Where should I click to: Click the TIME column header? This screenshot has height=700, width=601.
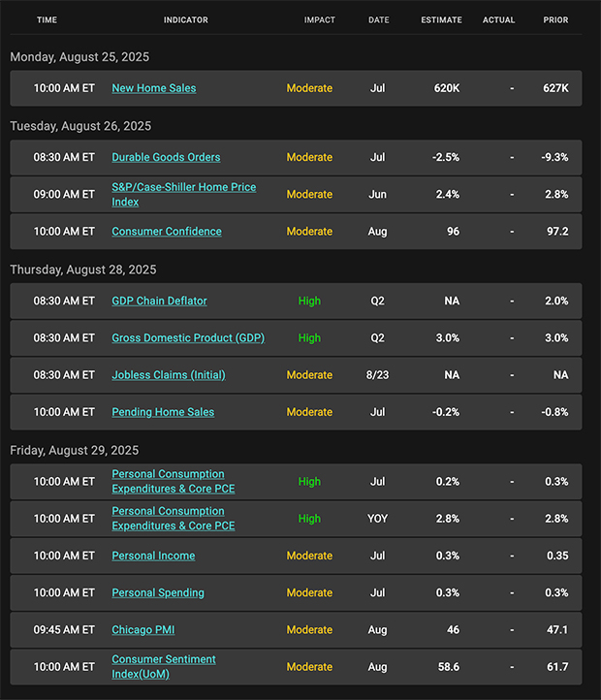click(47, 20)
